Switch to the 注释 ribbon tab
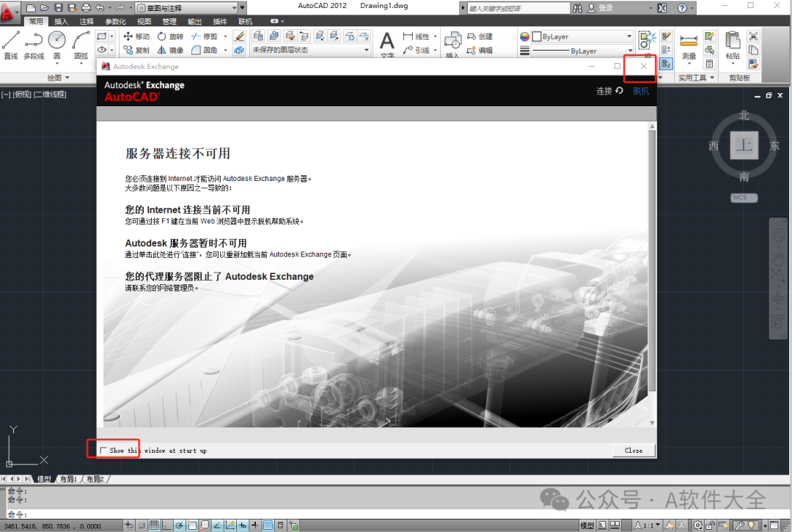Viewport: 792px width, 532px height. coord(87,21)
